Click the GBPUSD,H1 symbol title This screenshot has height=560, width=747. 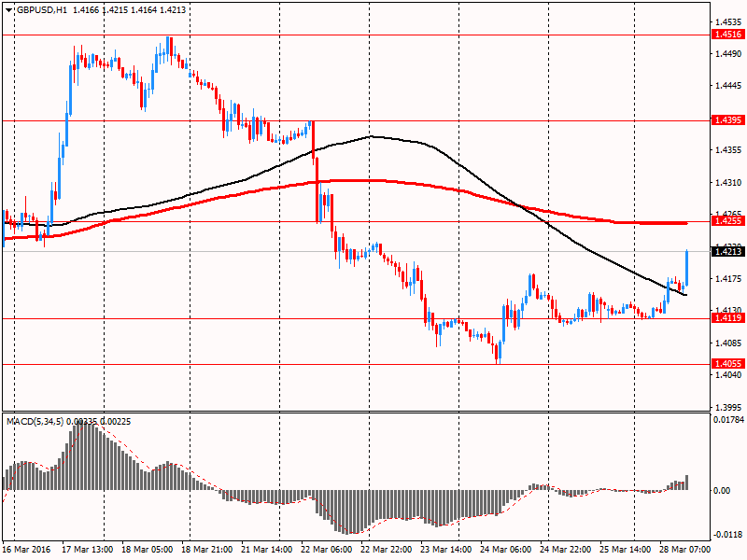coord(41,10)
